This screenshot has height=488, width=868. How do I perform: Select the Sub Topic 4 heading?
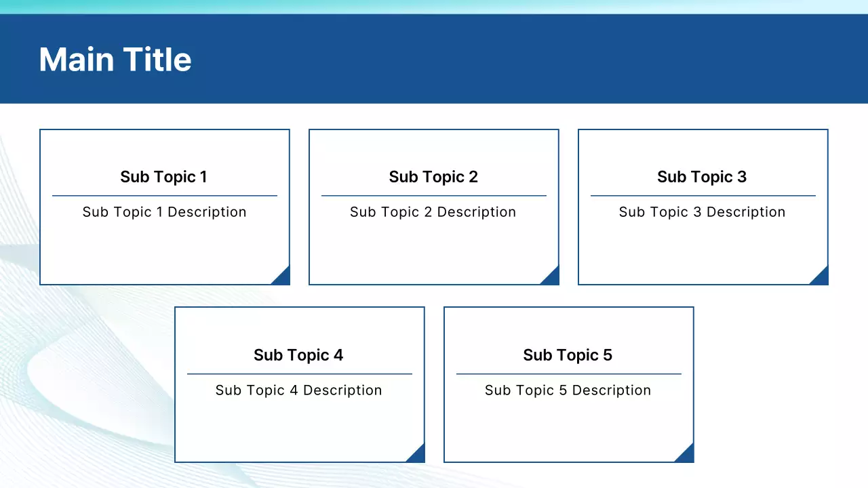[298, 355]
